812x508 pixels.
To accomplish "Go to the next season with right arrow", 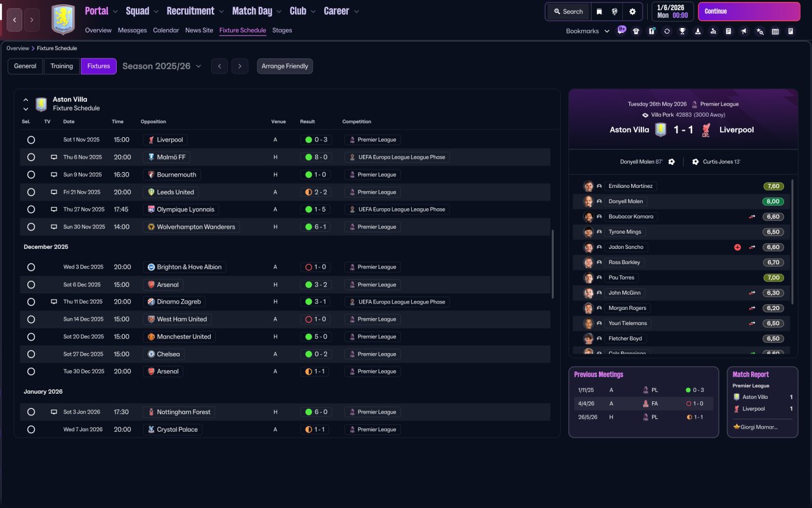I will 240,66.
